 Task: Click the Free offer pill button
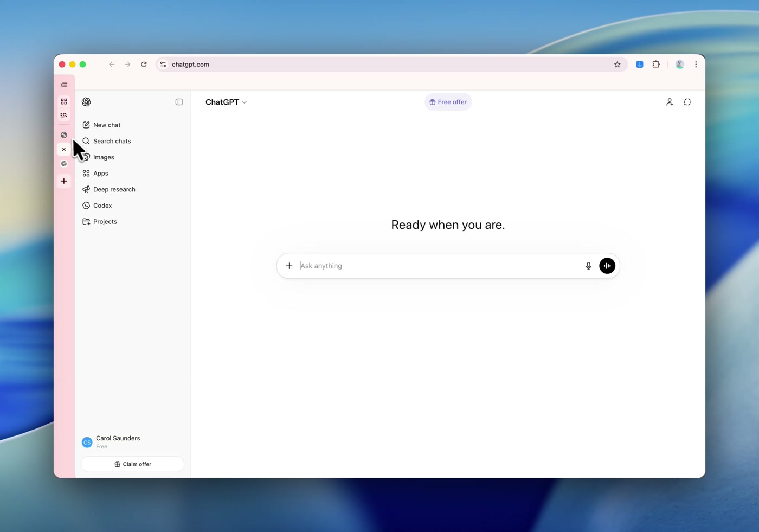click(448, 102)
